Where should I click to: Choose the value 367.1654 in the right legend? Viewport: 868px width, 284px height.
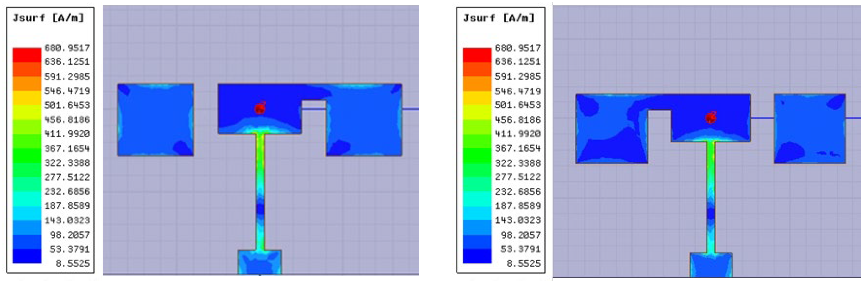[518, 148]
